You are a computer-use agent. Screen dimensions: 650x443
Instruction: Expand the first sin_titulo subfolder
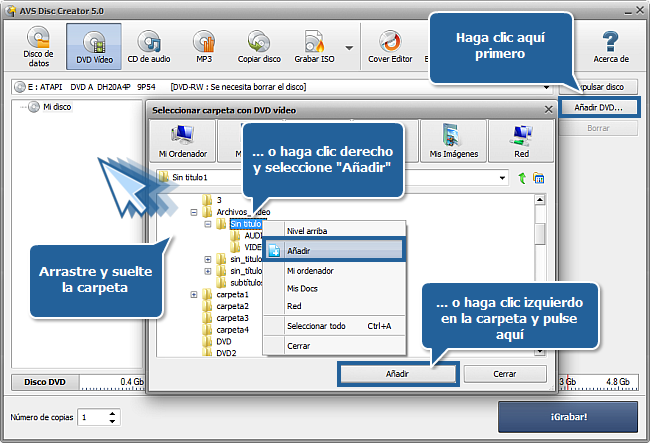(x=208, y=259)
